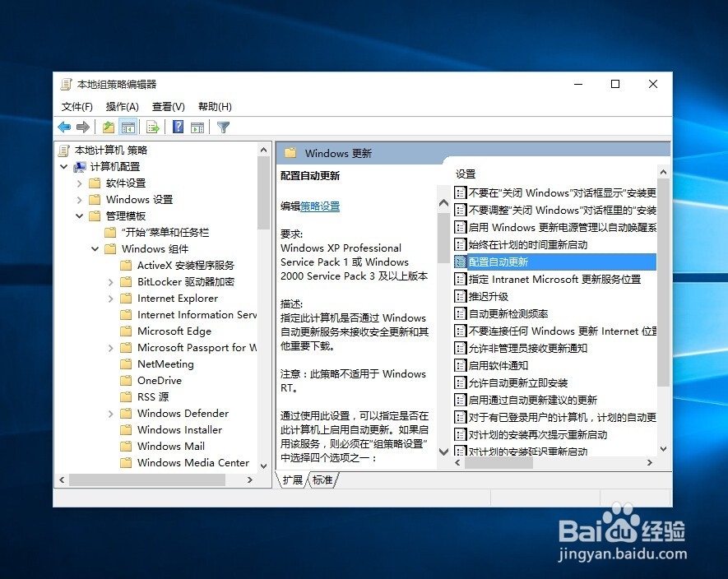This screenshot has height=579, width=728.
Task: Select 启用通过自动更新建议的更新 setting
Action: (x=532, y=400)
